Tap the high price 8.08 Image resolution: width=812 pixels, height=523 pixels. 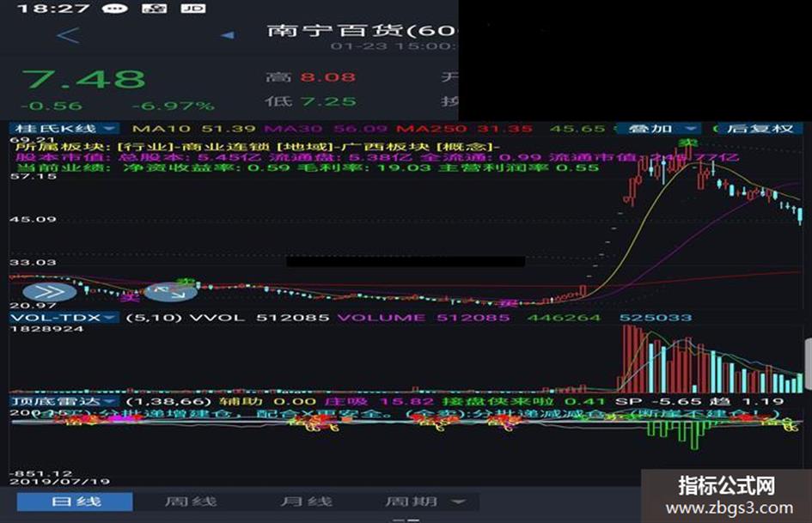[x=327, y=77]
